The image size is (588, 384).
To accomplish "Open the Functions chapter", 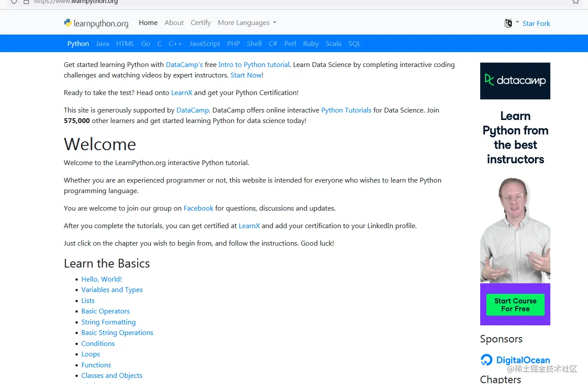I will (x=96, y=365).
